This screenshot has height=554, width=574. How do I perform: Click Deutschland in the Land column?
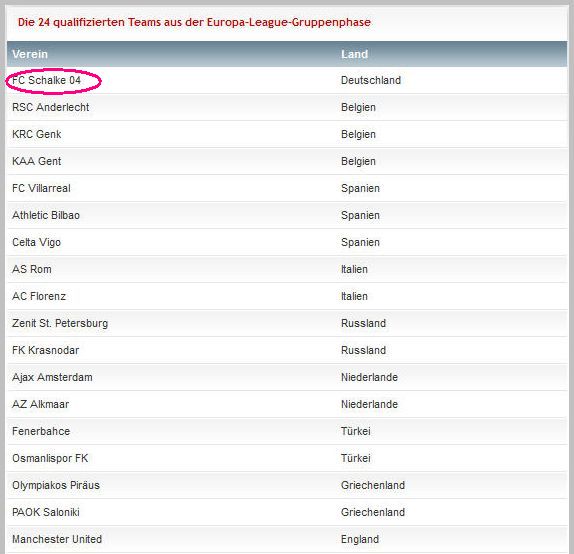coord(371,80)
